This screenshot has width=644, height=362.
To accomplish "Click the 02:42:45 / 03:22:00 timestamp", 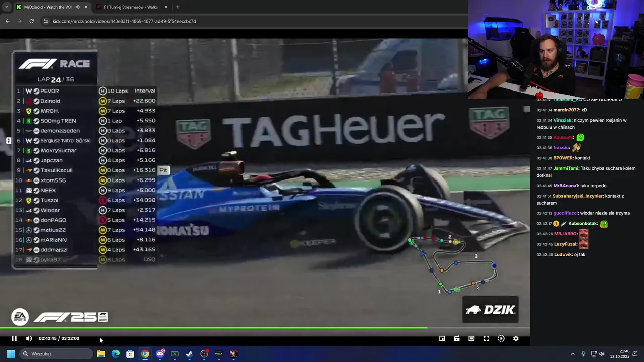I will click(59, 338).
